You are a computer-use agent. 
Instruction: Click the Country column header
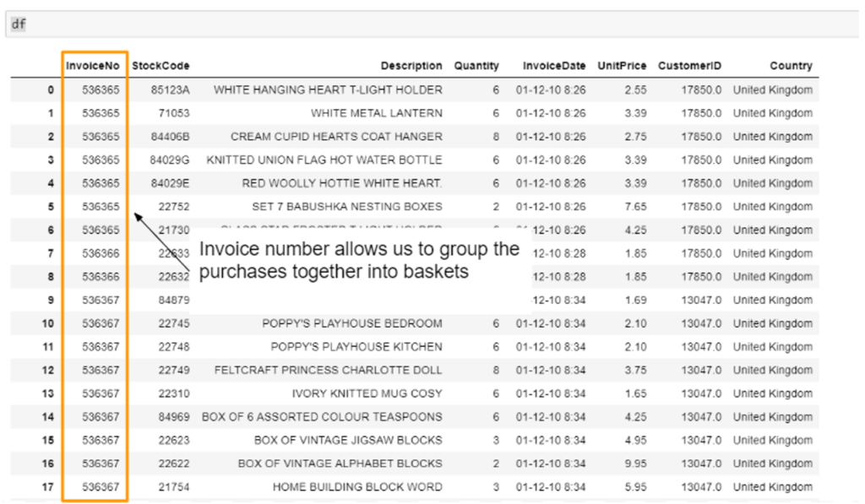point(791,66)
